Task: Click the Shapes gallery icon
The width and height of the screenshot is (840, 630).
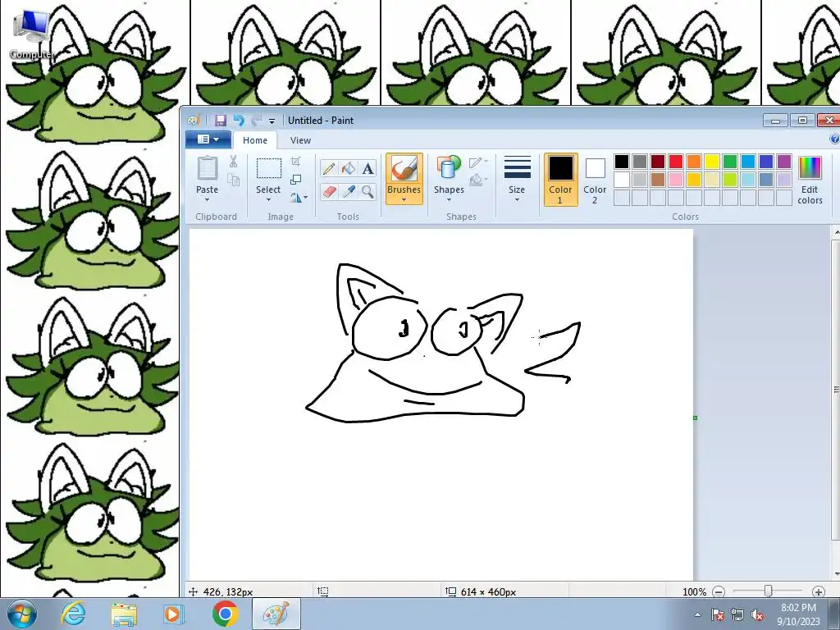Action: pyautogui.click(x=449, y=167)
